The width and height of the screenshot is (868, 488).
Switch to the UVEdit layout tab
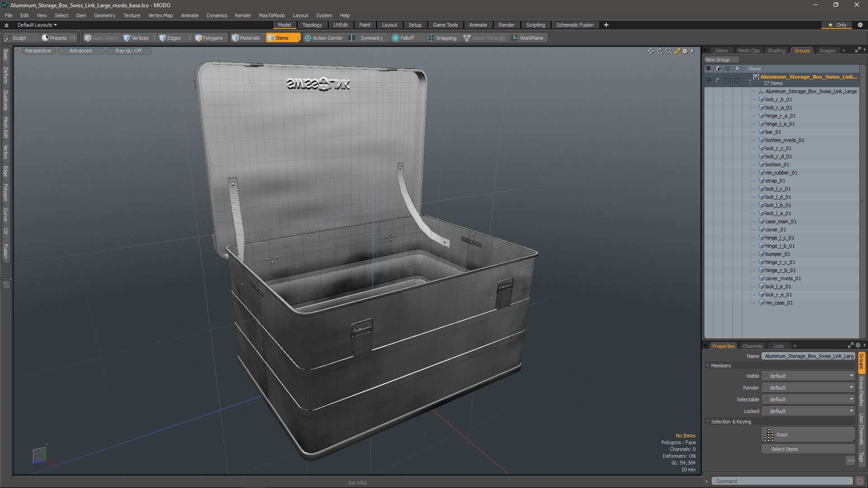340,25
